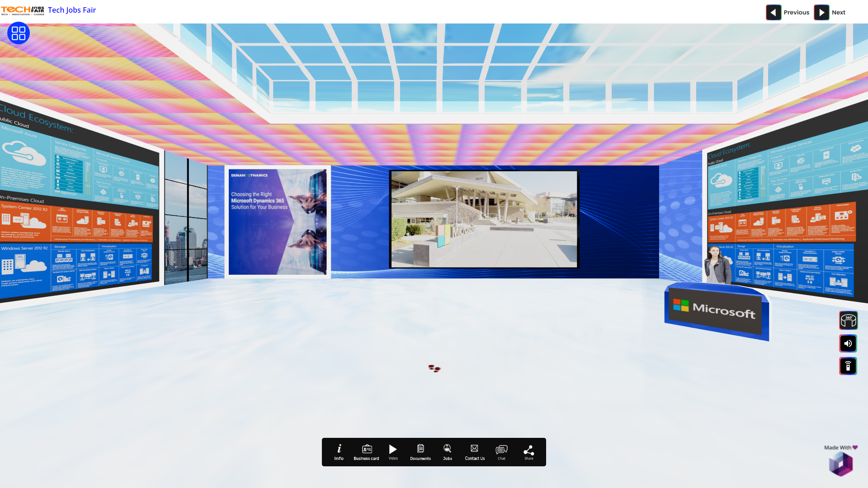The image size is (868, 488).
Task: Click the Jobs icon in toolbar
Action: [x=448, y=452]
